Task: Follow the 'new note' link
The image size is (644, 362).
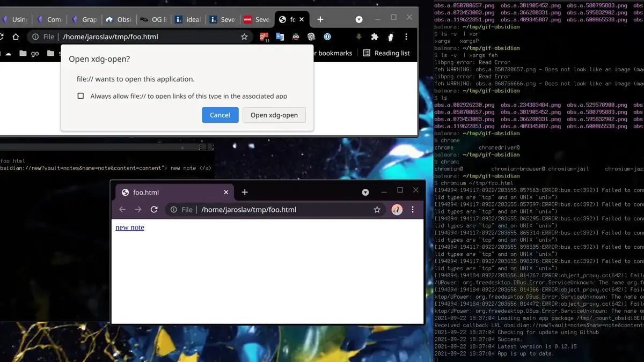Action: coord(129,227)
